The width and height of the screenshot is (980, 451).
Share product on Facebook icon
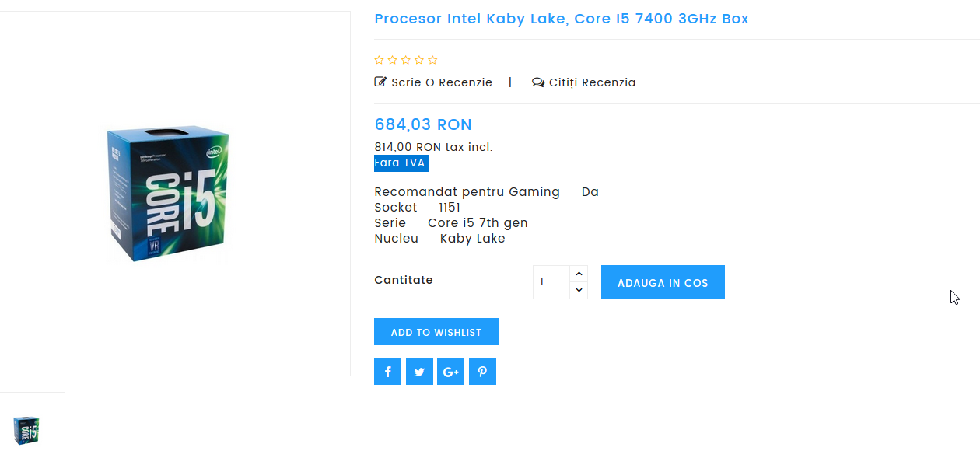(387, 372)
